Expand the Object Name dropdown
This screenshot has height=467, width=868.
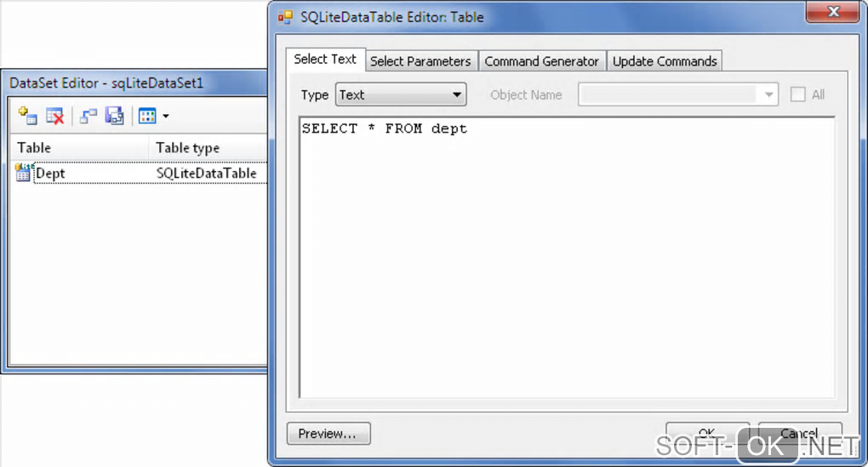pyautogui.click(x=768, y=94)
